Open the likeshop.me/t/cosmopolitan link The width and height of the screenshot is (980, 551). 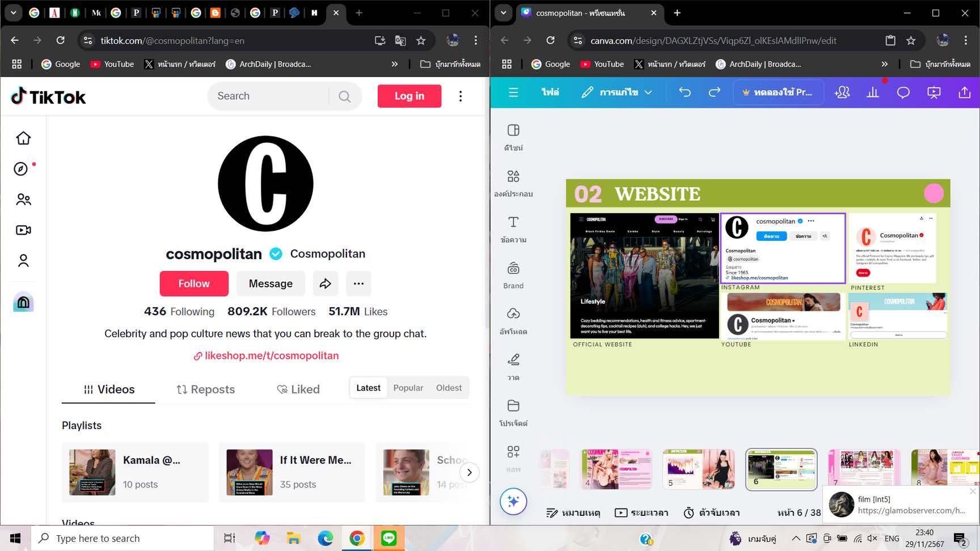[265, 355]
